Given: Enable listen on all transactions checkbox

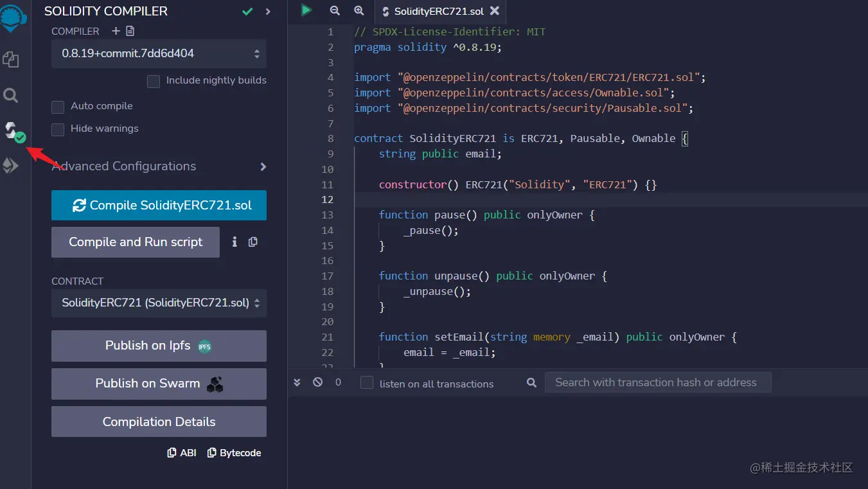Looking at the screenshot, I should coord(367,383).
